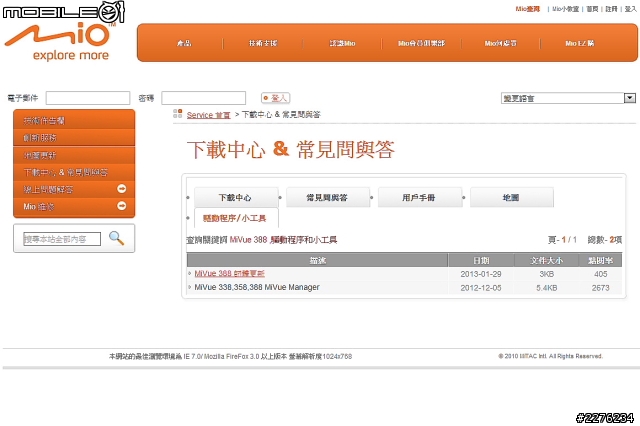
Task: Click the Service 首頁 breadcrumb link
Action: tap(209, 115)
